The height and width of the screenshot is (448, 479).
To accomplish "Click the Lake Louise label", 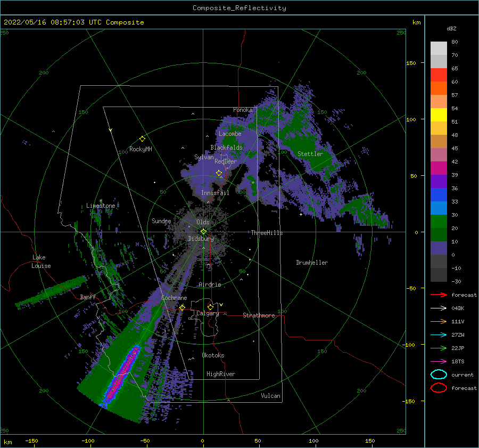I will click(42, 262).
